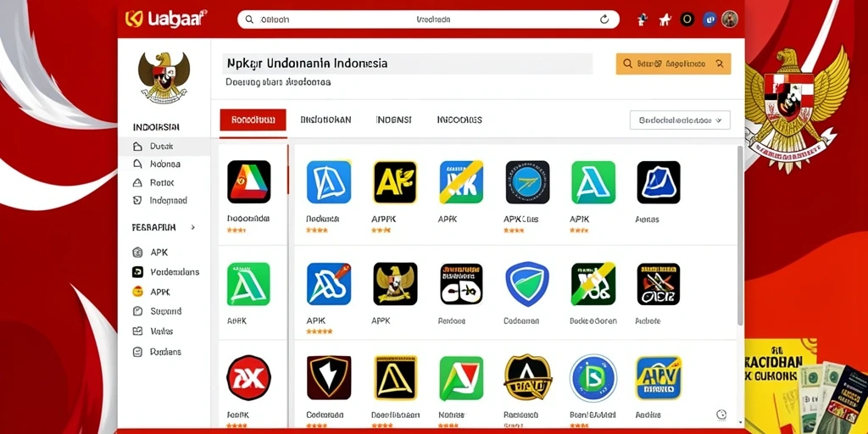Open the green A app labeled APIK
Viewport: 868px width, 434px height.
click(x=593, y=182)
